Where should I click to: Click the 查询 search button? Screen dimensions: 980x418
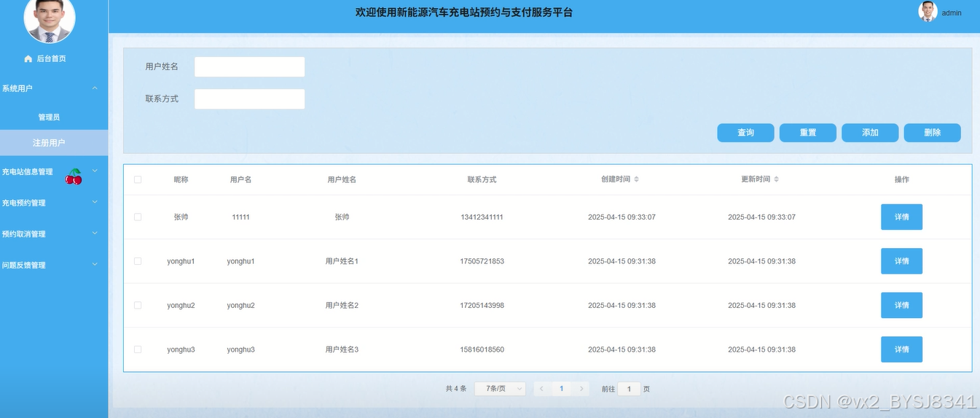tap(745, 133)
